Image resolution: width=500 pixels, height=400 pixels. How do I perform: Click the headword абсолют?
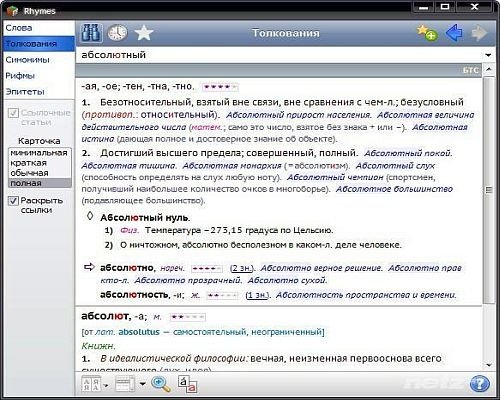(105, 316)
